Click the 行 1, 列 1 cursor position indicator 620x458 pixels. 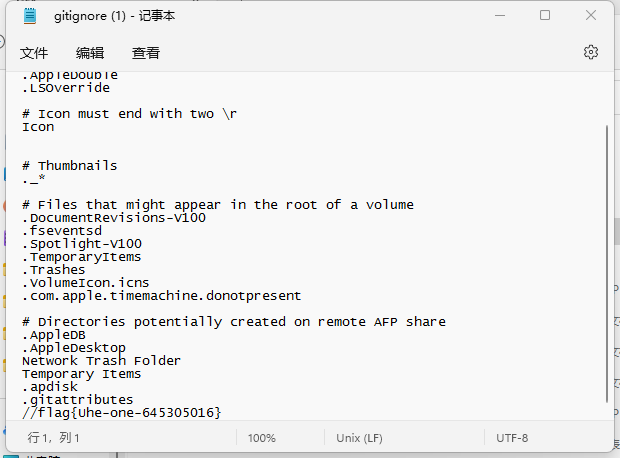54,438
